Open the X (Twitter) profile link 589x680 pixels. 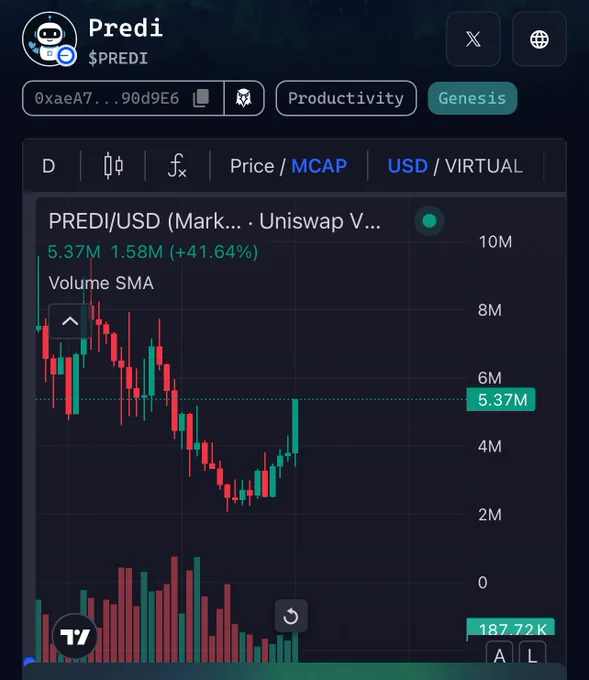(473, 39)
